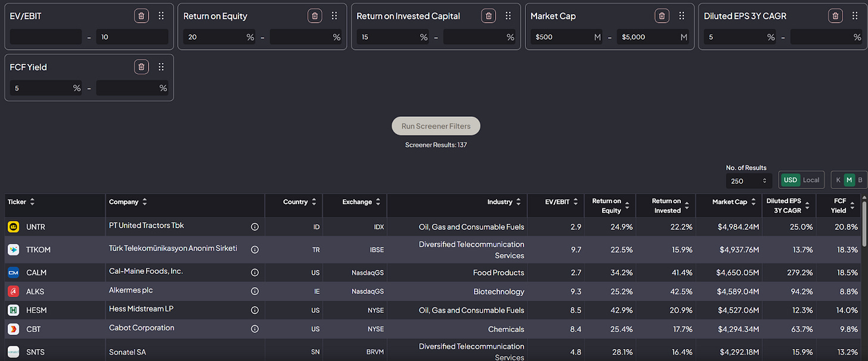This screenshot has width=868, height=361.
Task: Click Market Cap maximum field showing $5,000
Action: [x=653, y=37]
